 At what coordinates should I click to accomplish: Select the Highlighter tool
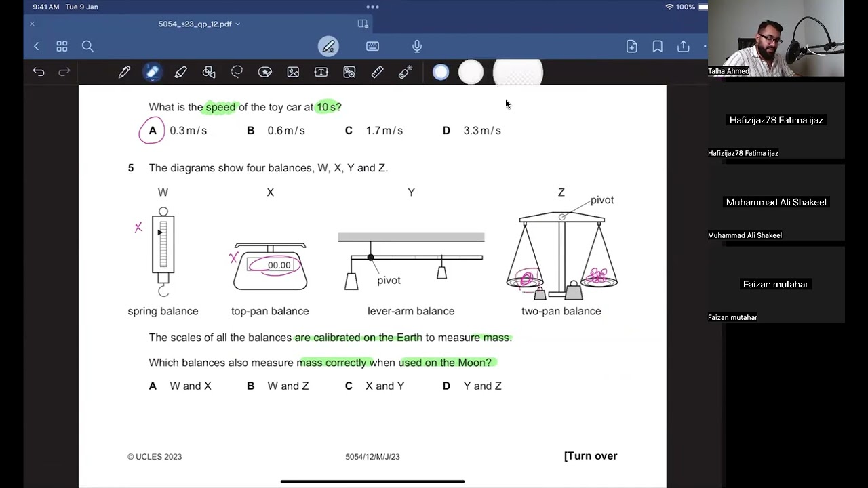tap(180, 72)
